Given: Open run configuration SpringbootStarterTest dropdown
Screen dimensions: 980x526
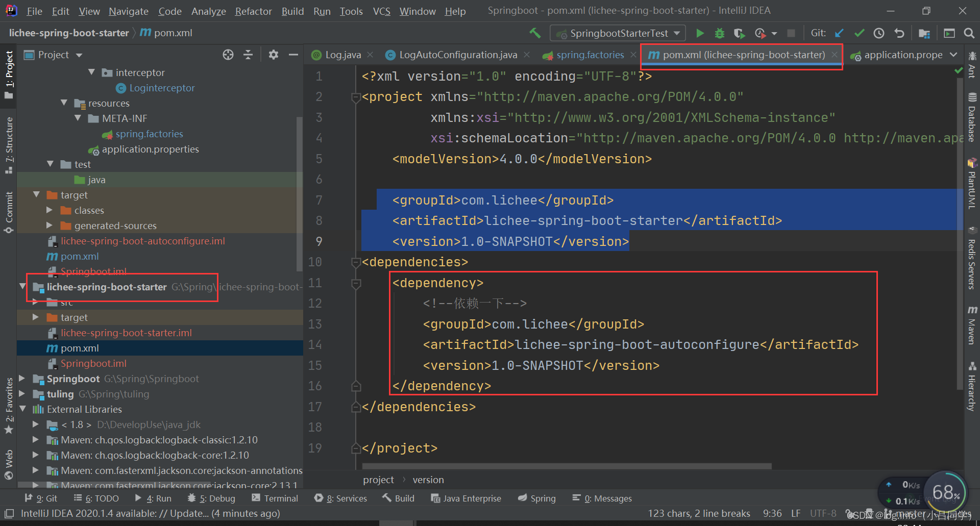Looking at the screenshot, I should (619, 33).
